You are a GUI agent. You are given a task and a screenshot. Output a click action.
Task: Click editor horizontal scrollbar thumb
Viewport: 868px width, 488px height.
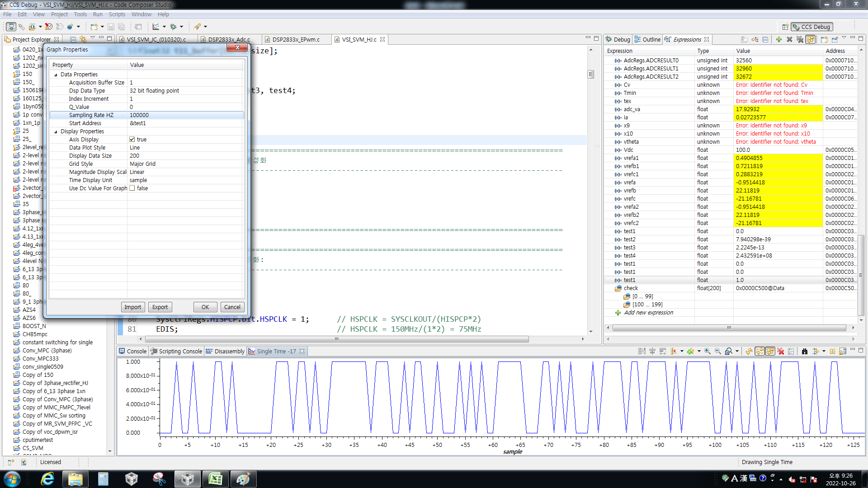pyautogui.click(x=336, y=339)
